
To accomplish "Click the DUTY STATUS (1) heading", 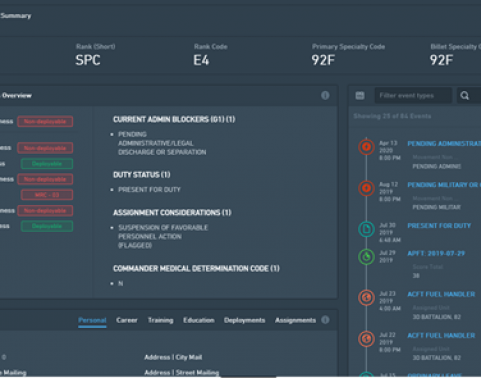I will (142, 175).
